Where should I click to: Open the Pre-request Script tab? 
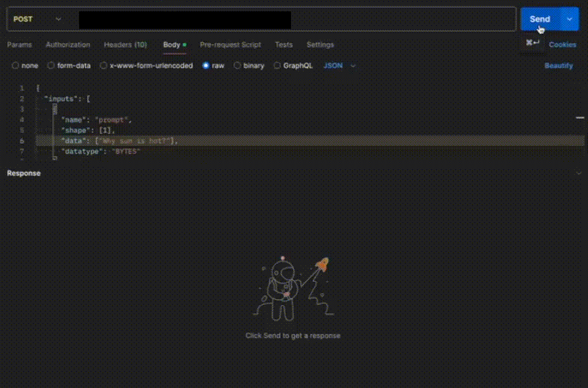tap(230, 44)
